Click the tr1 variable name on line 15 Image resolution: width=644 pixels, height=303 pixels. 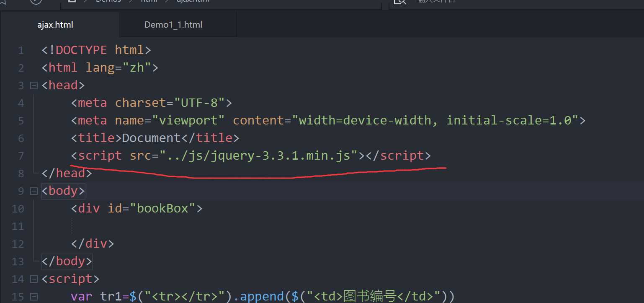(x=111, y=297)
